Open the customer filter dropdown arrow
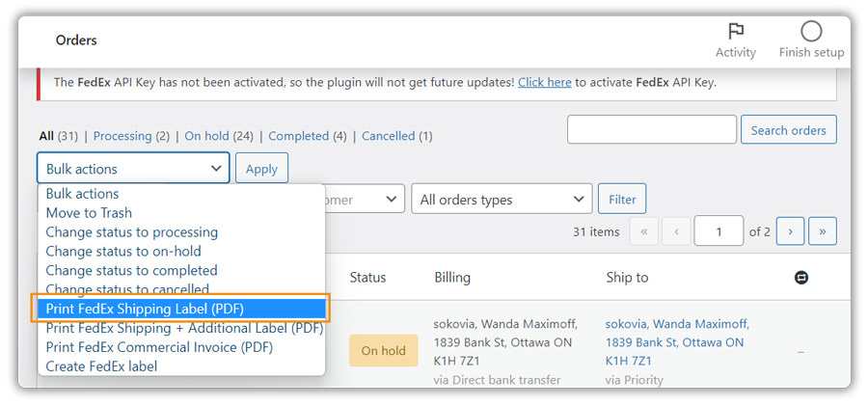Image resolution: width=868 pixels, height=406 pixels. pos(392,200)
